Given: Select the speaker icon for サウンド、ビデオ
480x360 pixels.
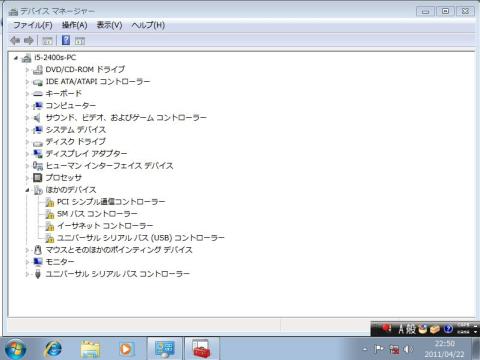Looking at the screenshot, I should point(37,118).
